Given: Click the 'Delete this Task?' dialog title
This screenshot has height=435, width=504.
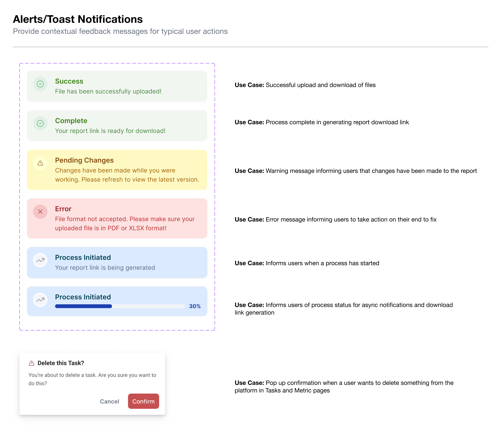Looking at the screenshot, I should tap(61, 363).
